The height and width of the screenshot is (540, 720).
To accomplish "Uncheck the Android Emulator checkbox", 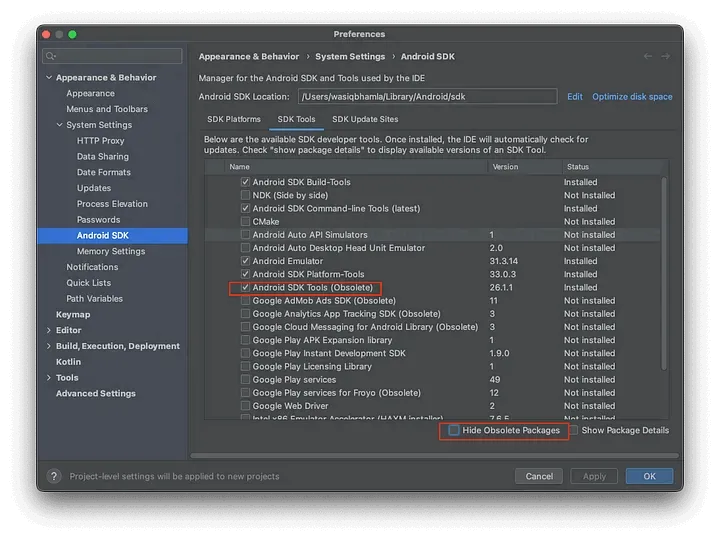I will pos(245,261).
